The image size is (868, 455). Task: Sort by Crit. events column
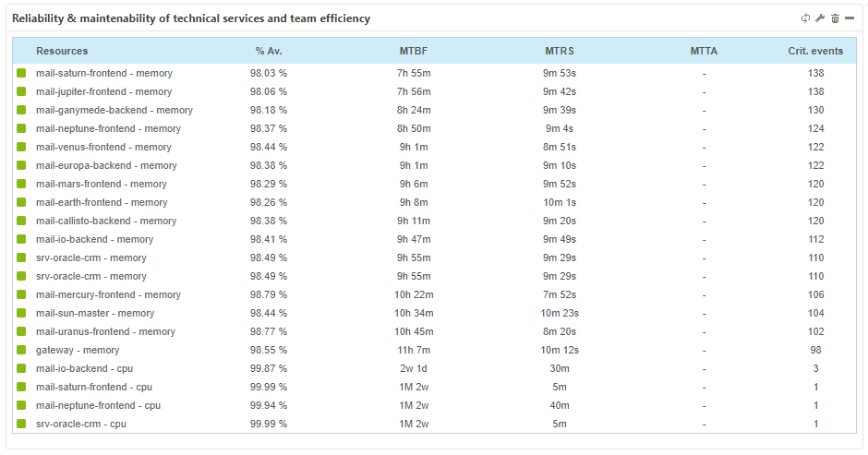(x=815, y=51)
